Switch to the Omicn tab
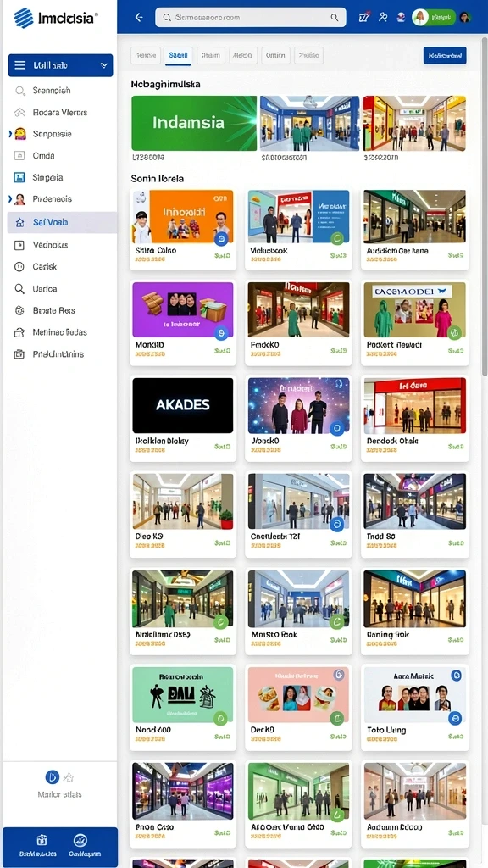 (x=275, y=55)
